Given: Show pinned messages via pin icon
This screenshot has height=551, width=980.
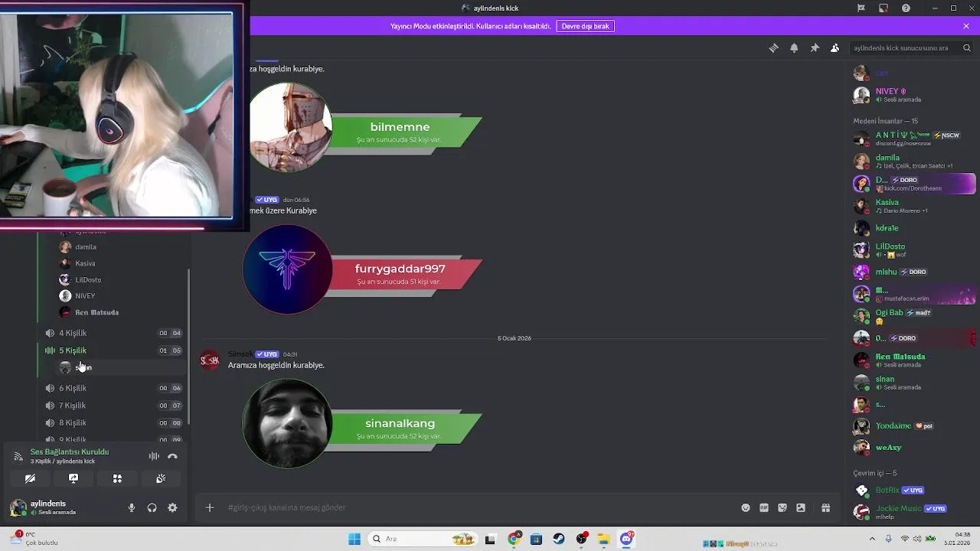Looking at the screenshot, I should tap(815, 47).
